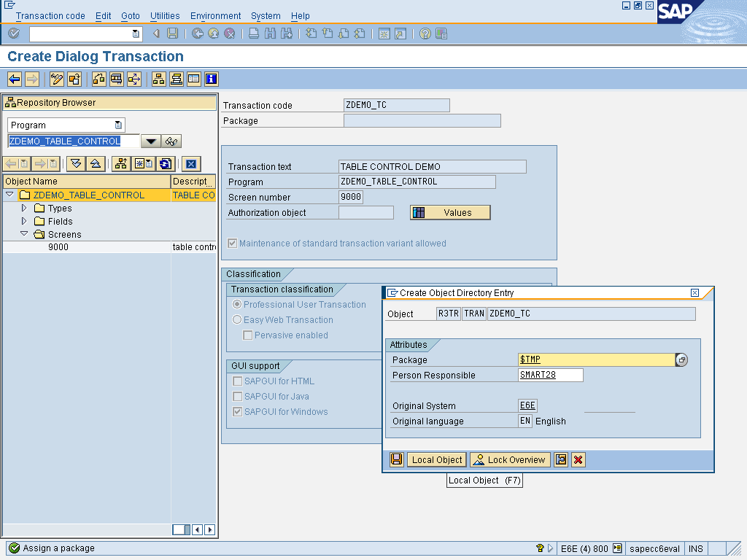Click the Lock Overview button
Viewport: 747px width, 560px height.
(x=509, y=459)
